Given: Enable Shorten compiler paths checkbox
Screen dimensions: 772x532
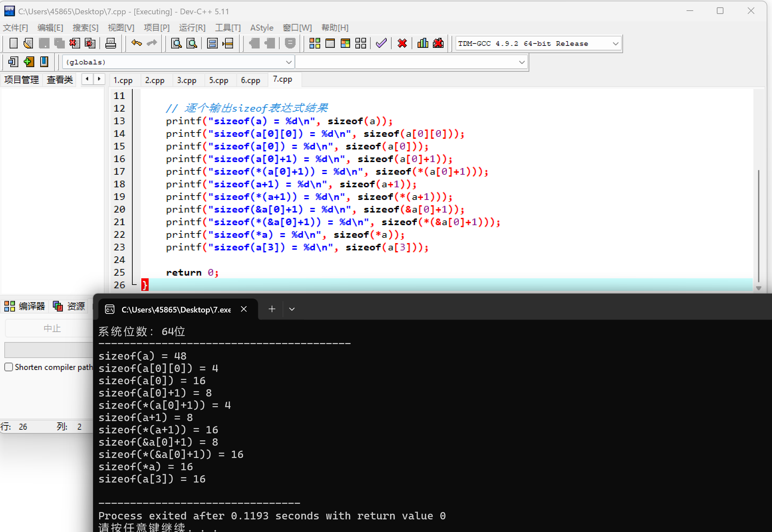Looking at the screenshot, I should (9, 367).
